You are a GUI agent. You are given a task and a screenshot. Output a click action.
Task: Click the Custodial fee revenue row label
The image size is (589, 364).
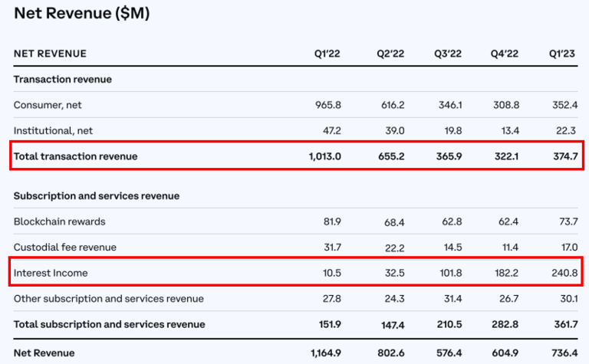pyautogui.click(x=66, y=248)
